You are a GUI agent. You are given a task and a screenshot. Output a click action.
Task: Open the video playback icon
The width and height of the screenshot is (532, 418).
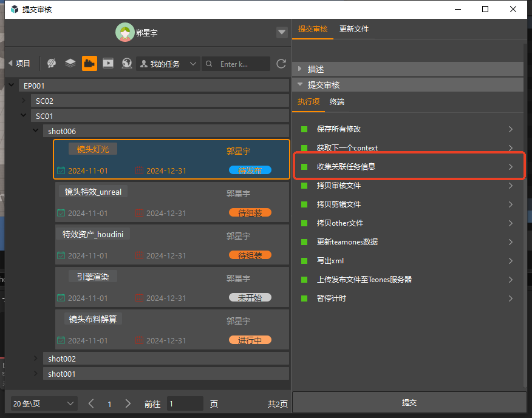[x=108, y=63]
